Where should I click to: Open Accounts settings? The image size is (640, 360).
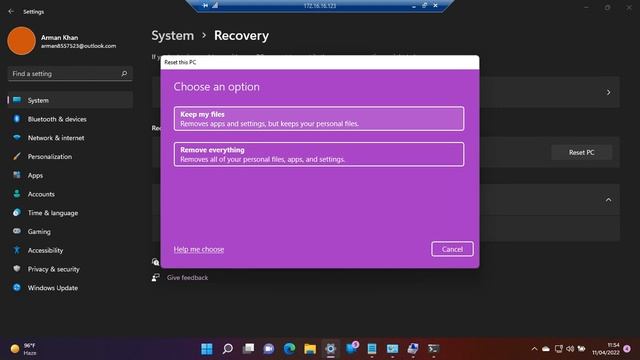[x=70, y=194]
